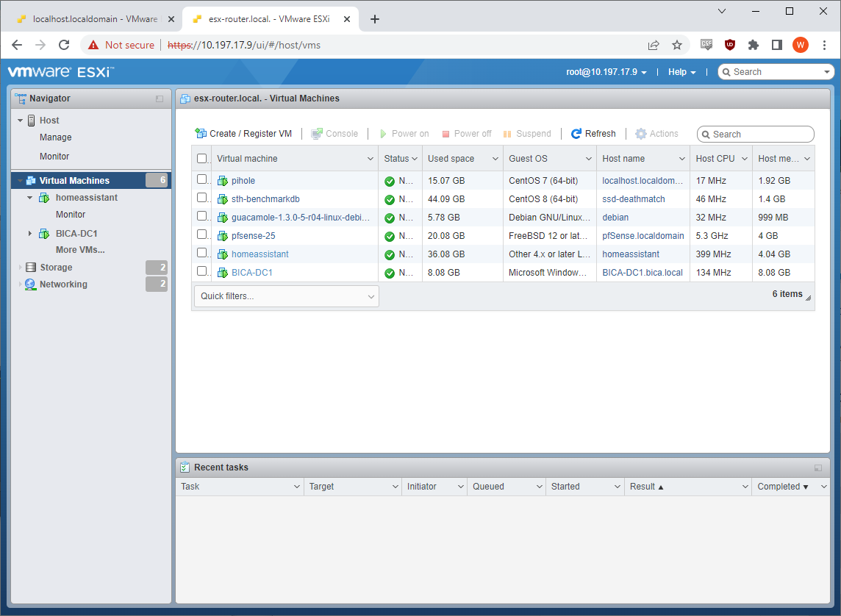
Task: Expand the BICA-DC1 tree node
Action: pyautogui.click(x=30, y=234)
